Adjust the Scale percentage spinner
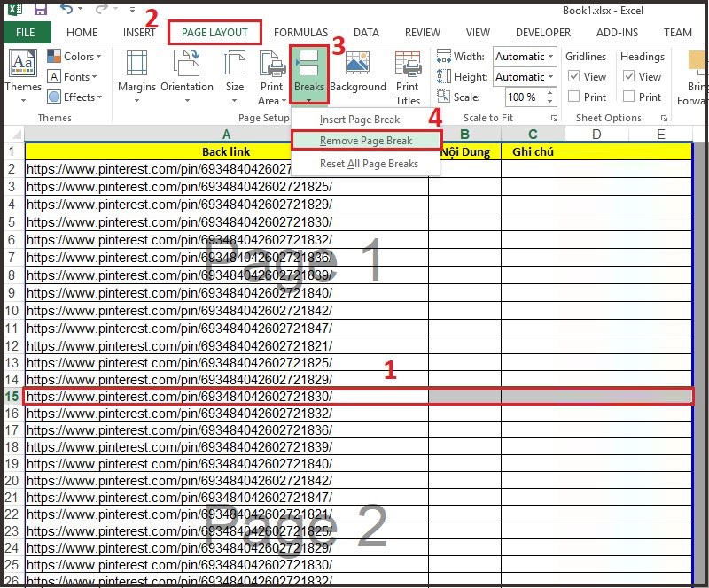This screenshot has width=709, height=588. pyautogui.click(x=549, y=97)
